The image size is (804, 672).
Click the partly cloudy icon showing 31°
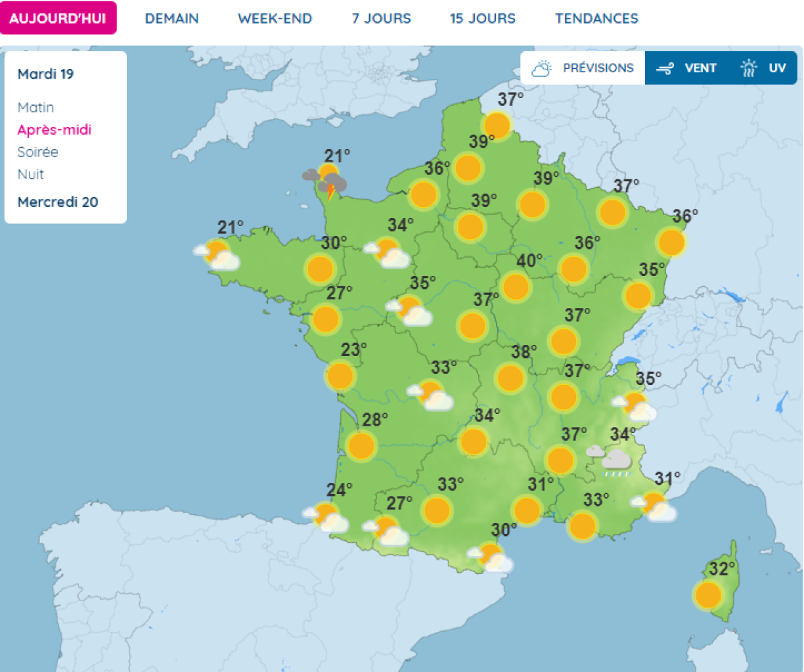(x=655, y=507)
